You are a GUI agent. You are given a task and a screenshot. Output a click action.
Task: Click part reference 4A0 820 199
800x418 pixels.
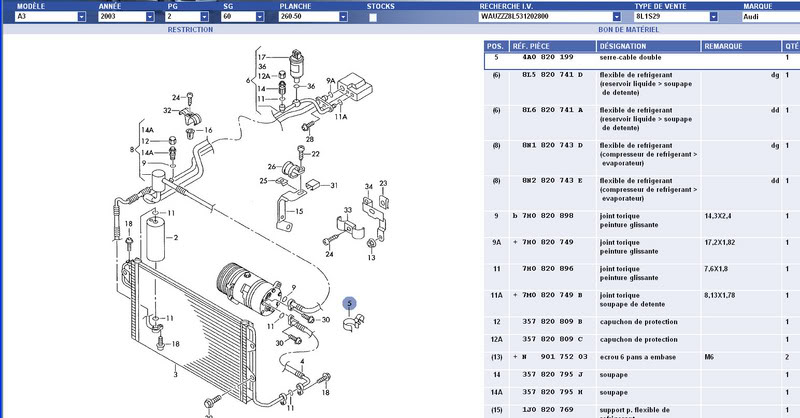point(544,58)
